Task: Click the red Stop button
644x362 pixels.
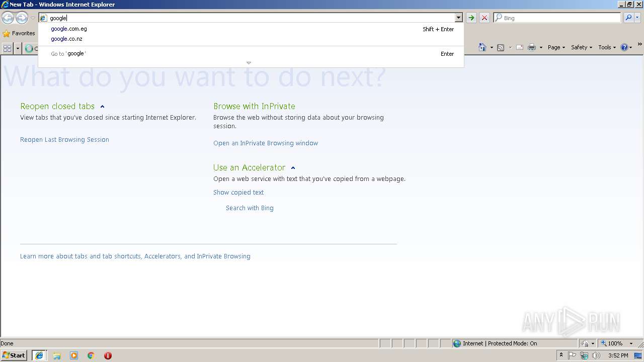Action: [x=485, y=18]
